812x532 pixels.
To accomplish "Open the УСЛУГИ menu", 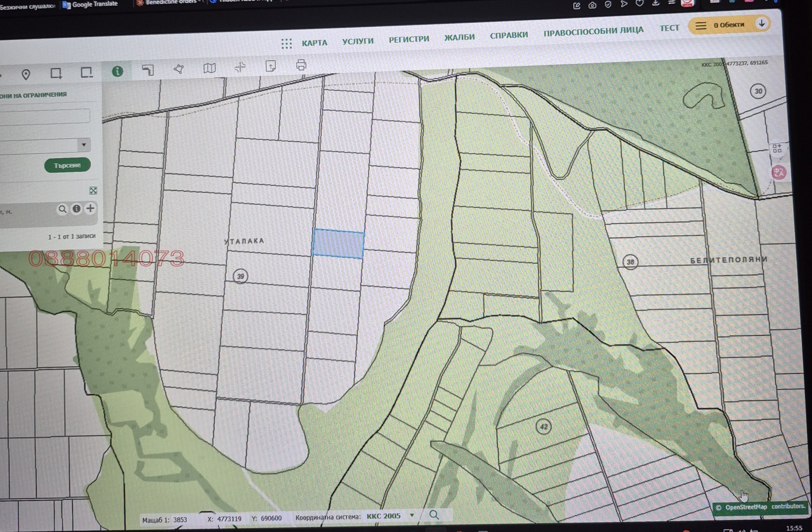I will [x=358, y=41].
